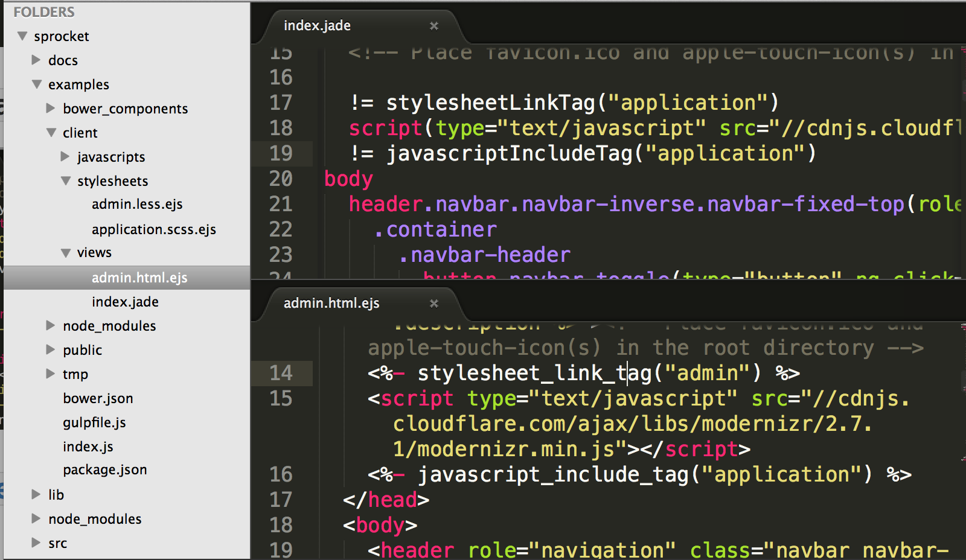Collapse the sprocket root folder arrow
The width and height of the screenshot is (966, 560).
[22, 36]
